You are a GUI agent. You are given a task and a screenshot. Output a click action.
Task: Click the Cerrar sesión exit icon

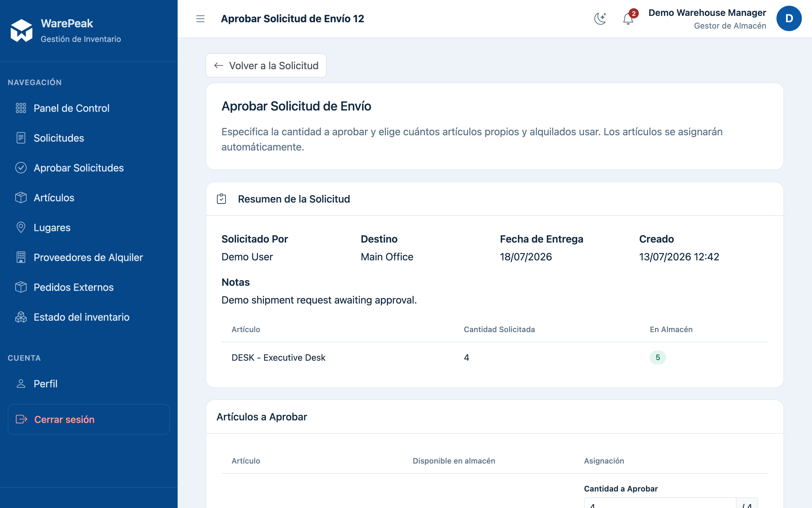[x=22, y=419]
